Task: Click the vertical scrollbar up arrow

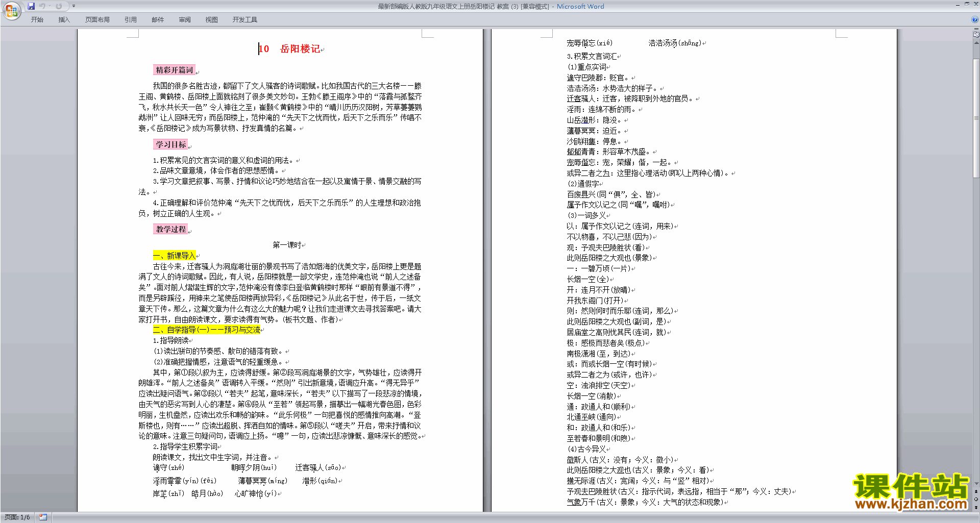Action: [x=976, y=43]
